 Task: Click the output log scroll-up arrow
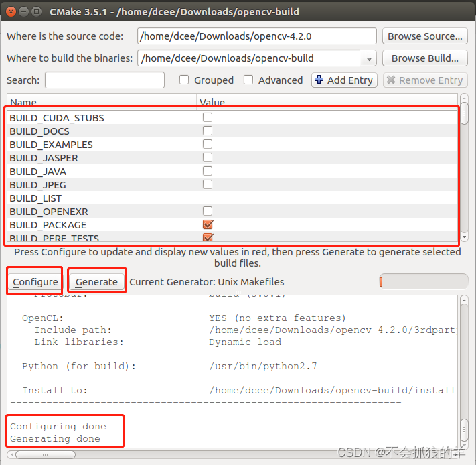(464, 300)
